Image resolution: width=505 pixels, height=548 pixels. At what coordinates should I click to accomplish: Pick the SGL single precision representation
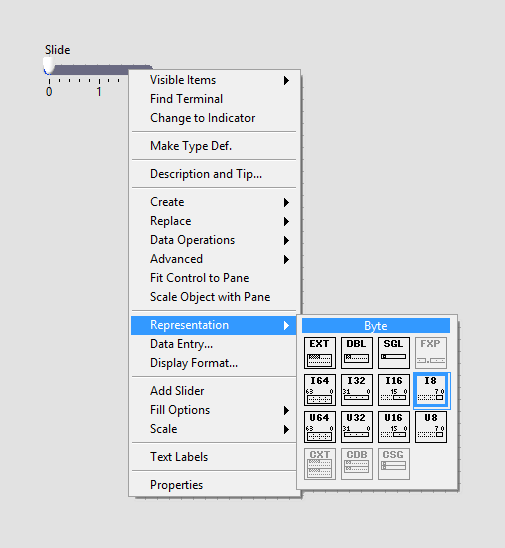[394, 353]
